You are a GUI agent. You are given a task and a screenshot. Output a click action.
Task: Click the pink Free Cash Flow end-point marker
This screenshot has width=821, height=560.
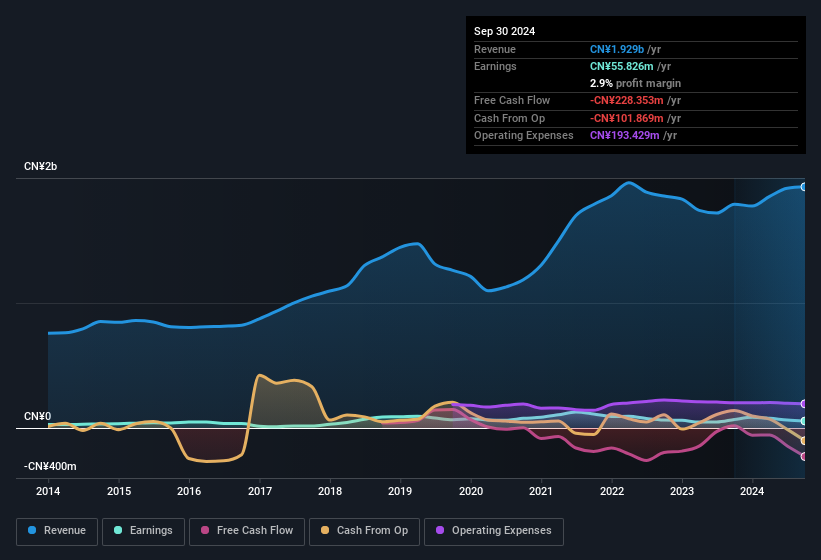coord(804,456)
